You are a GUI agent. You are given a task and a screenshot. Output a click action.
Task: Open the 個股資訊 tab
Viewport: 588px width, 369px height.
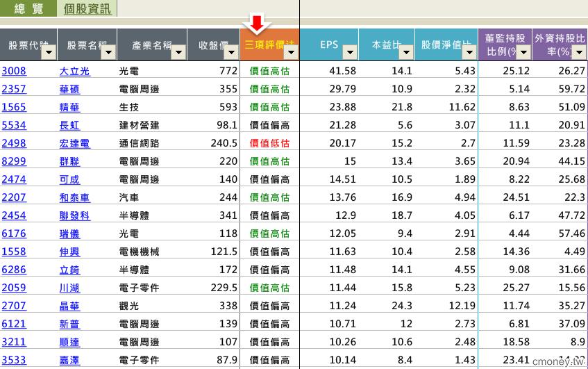pyautogui.click(x=87, y=8)
